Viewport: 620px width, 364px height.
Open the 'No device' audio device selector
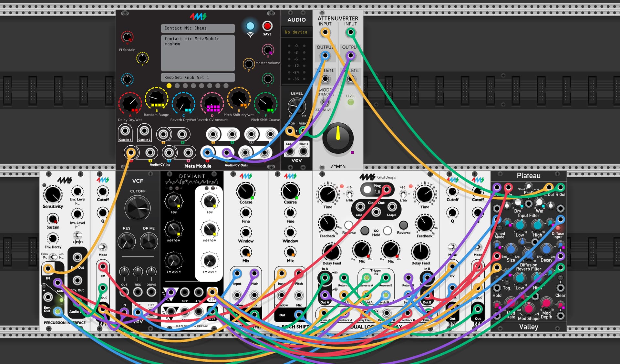[296, 32]
